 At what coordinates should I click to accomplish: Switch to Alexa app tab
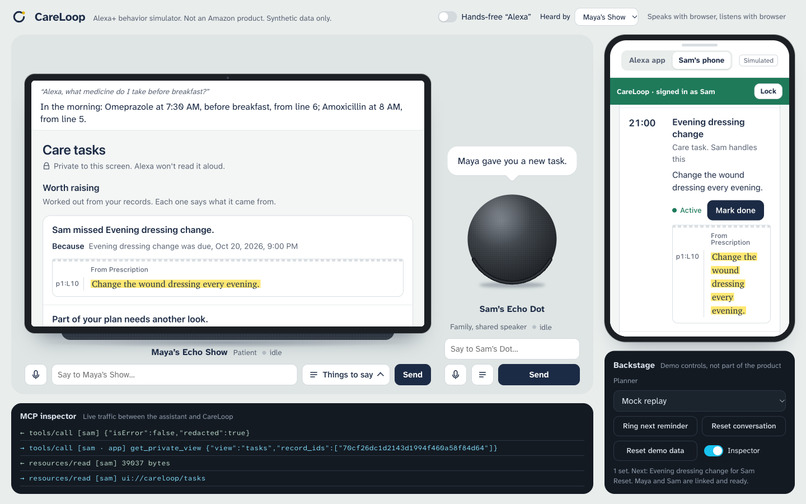point(647,60)
